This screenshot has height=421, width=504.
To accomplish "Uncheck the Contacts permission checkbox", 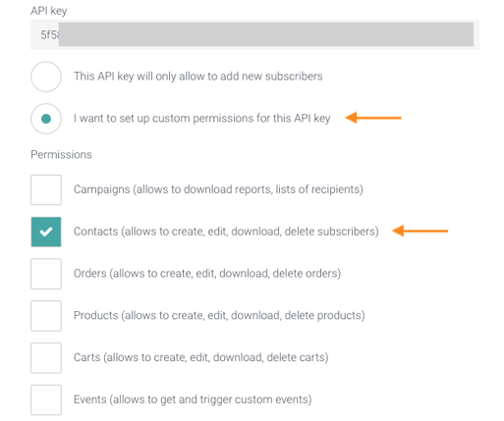I will pos(46,232).
